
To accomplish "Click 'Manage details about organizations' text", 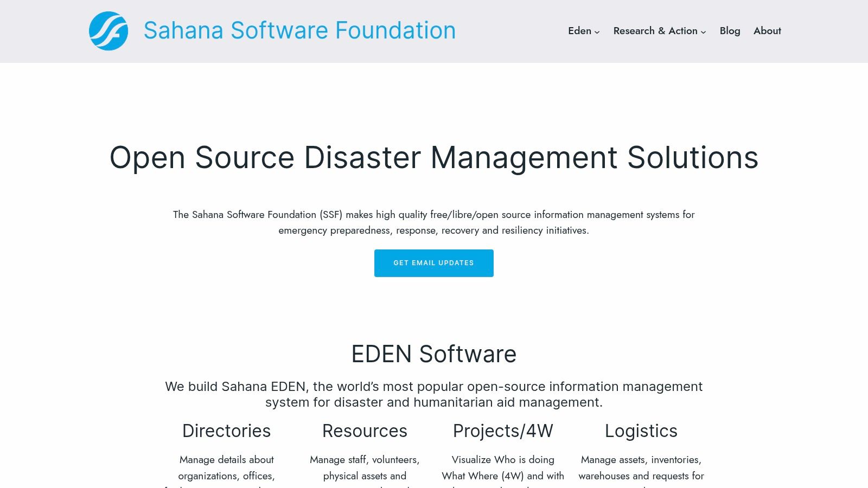I will coord(227,472).
